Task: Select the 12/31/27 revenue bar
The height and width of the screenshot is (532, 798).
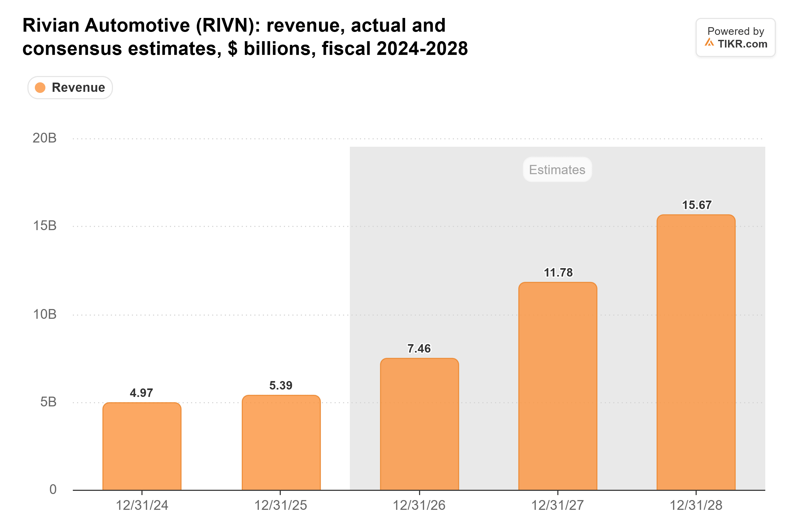Action: click(x=557, y=386)
